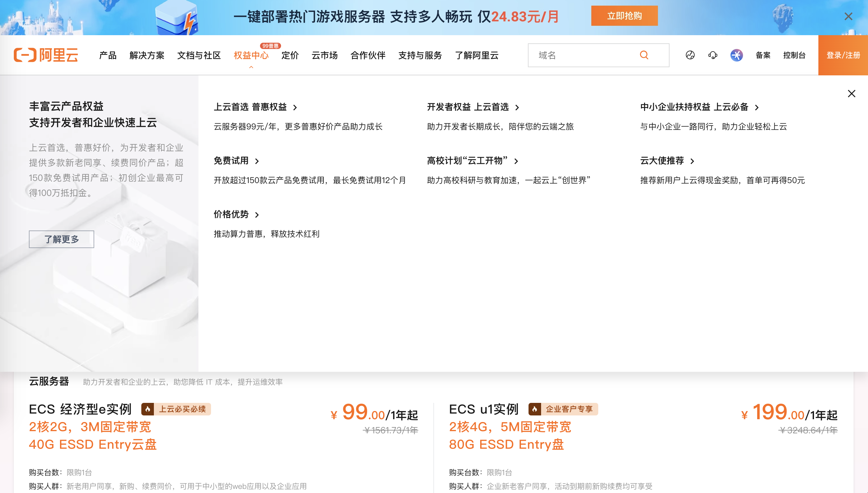The width and height of the screenshot is (868, 493).
Task: Collapse the 权益中心 menu
Action: click(x=251, y=55)
